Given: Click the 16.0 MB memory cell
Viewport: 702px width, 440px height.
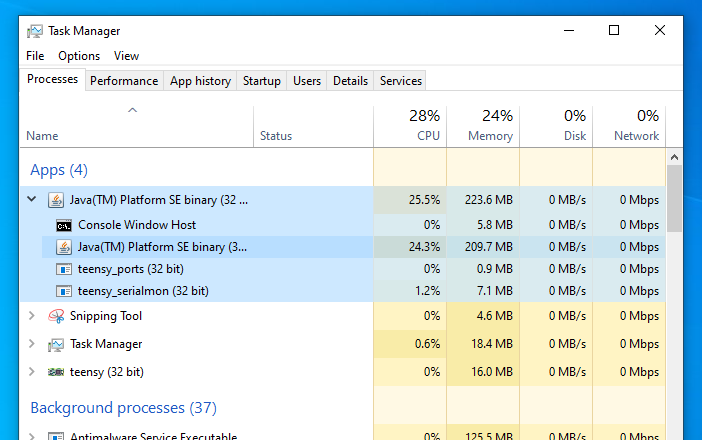Looking at the screenshot, I should [x=483, y=372].
